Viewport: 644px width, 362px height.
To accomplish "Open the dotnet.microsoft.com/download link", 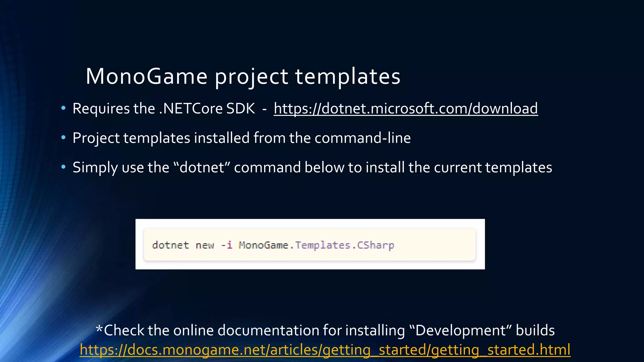I will tap(406, 109).
